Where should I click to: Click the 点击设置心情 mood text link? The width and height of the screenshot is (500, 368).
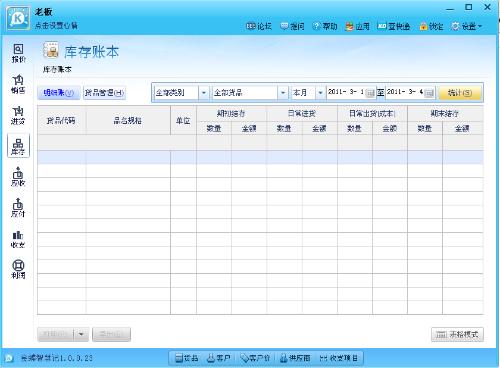tap(56, 25)
